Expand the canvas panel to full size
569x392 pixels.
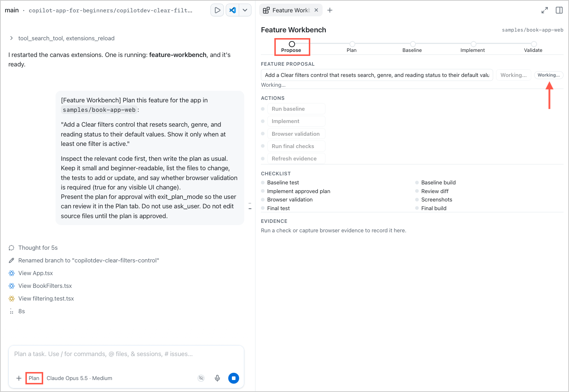(545, 10)
